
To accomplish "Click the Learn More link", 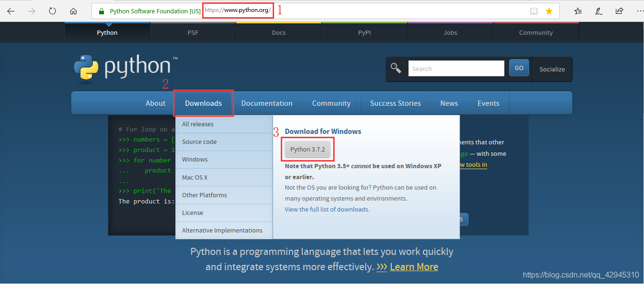I will 414,267.
